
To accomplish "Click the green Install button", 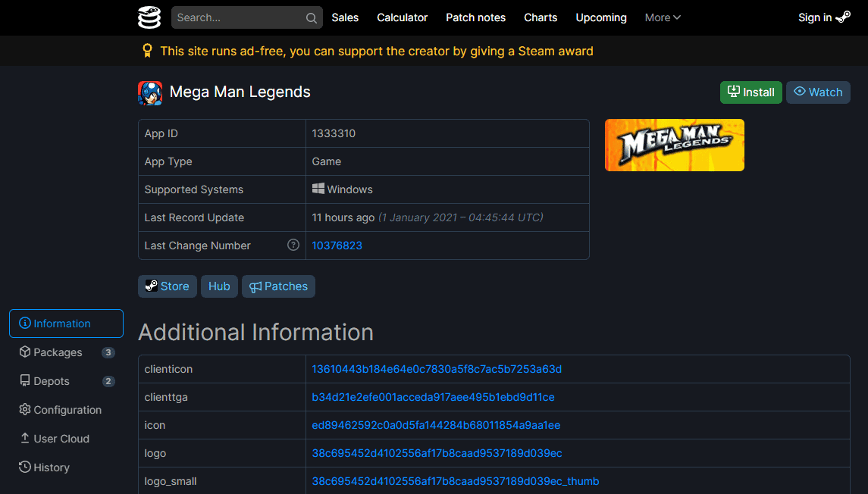I will point(750,92).
